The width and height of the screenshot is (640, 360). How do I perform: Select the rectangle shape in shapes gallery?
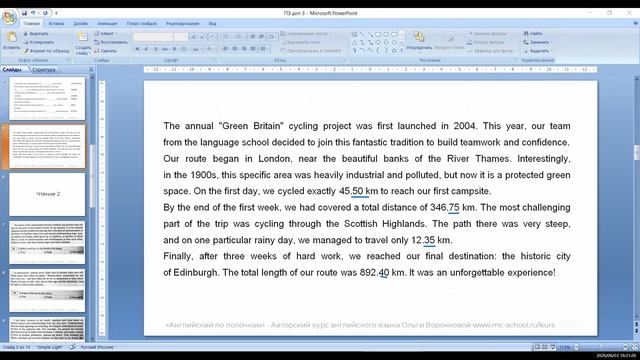(x=378, y=34)
